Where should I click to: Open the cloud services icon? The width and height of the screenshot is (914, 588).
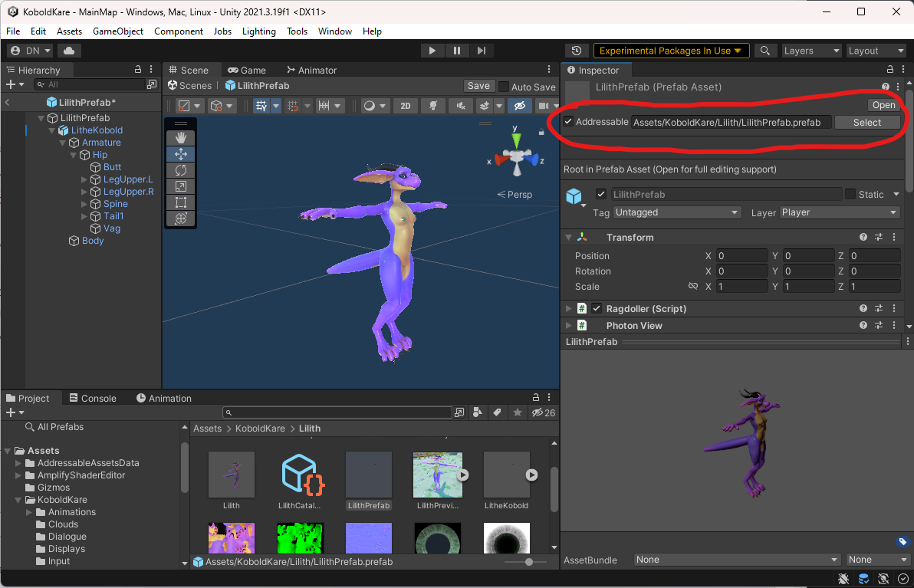(69, 51)
